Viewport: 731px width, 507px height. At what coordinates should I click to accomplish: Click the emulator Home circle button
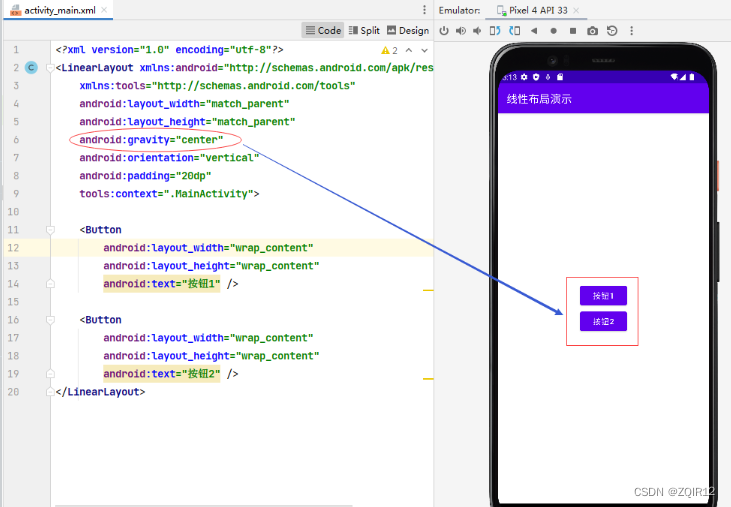pyautogui.click(x=553, y=31)
